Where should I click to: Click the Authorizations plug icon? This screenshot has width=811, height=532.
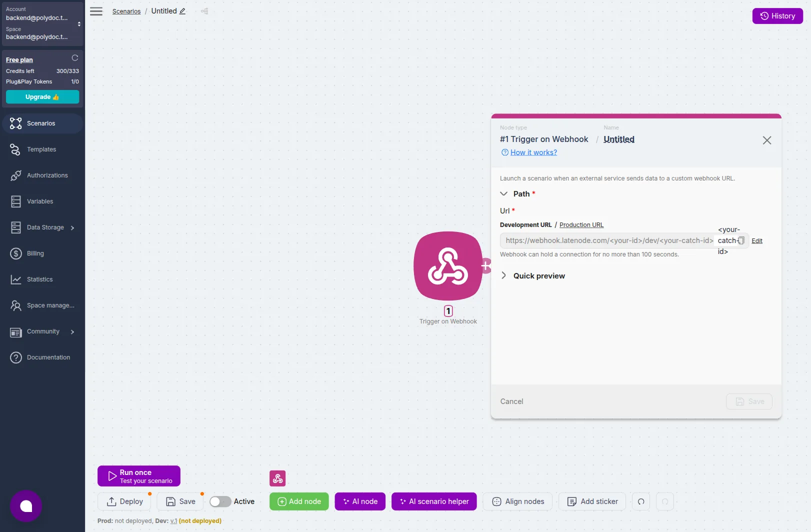click(x=16, y=175)
